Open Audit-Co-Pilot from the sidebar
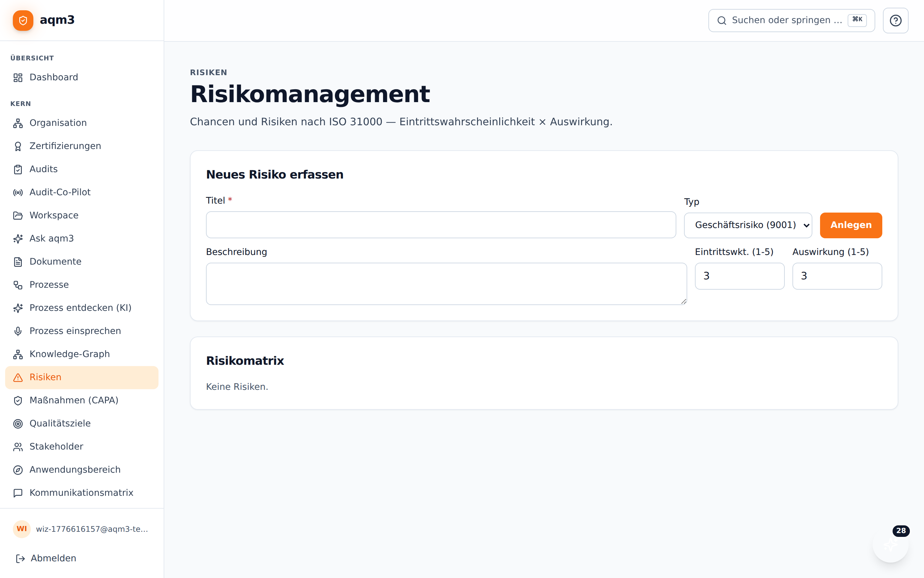Viewport: 924px width, 578px height. click(82, 192)
